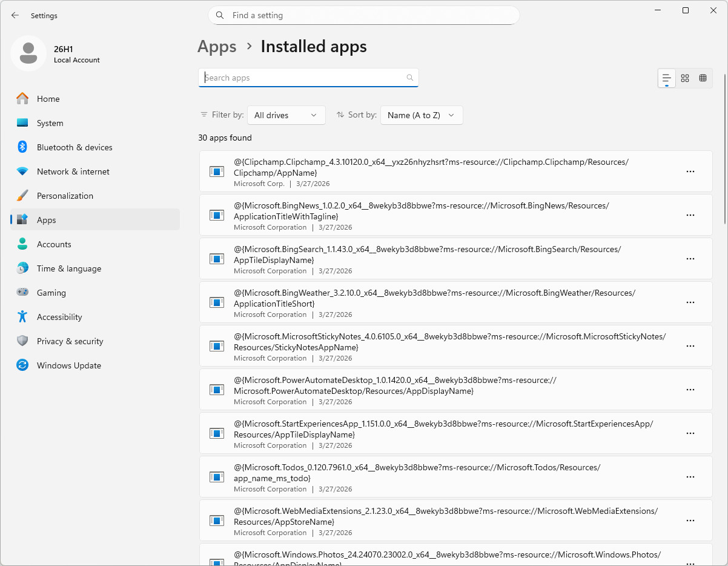Click the MicrosoftStickyNotes app icon

pyautogui.click(x=217, y=346)
